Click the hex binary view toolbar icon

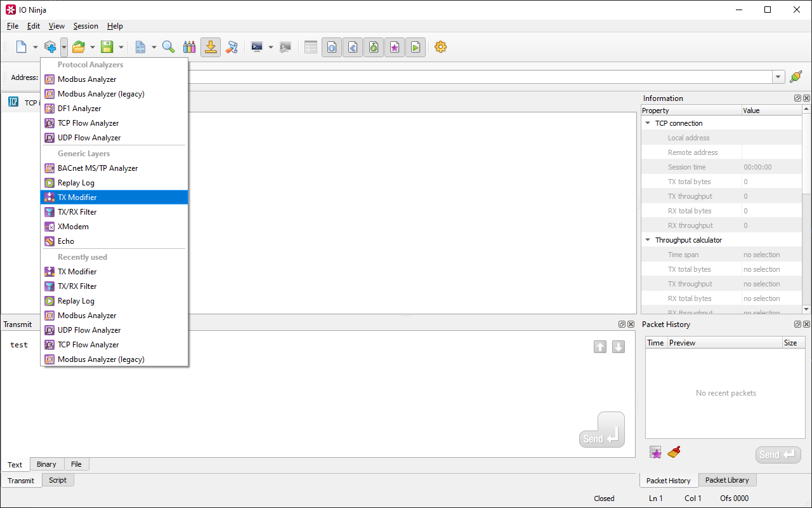tap(140, 47)
